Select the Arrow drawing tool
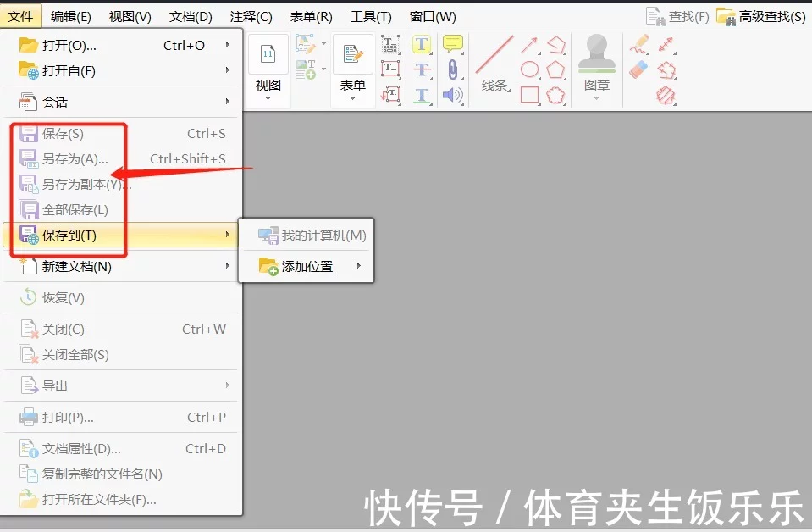Screen dimensions: 812x532 529,45
